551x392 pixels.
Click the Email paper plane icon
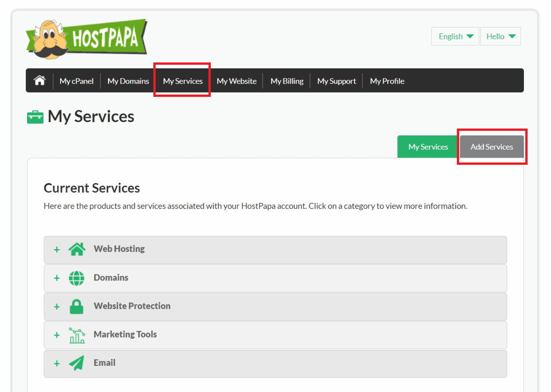pyautogui.click(x=77, y=363)
